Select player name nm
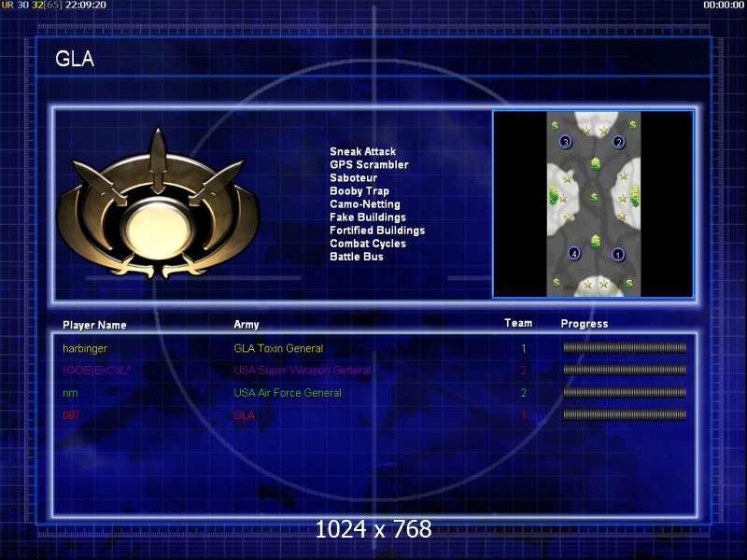This screenshot has width=747, height=560. coord(70,393)
